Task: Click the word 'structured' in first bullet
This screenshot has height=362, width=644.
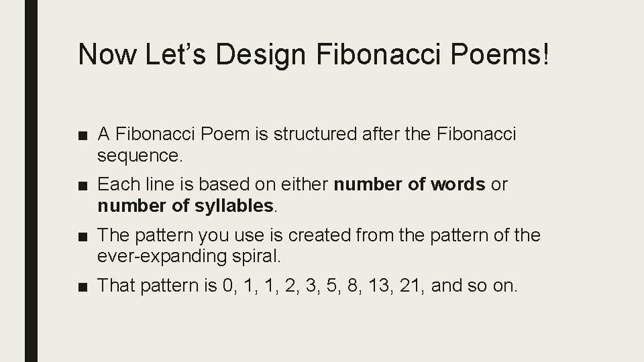Action: coord(315,134)
